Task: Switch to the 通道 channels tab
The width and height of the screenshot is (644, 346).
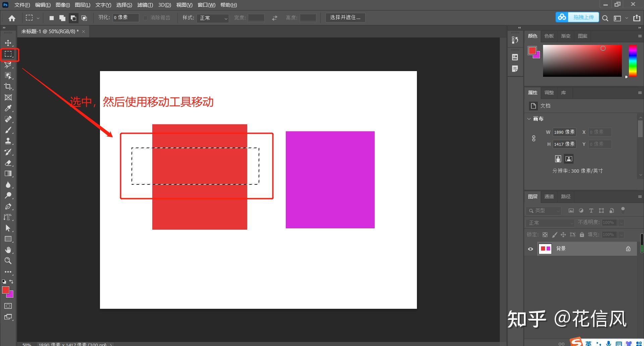Action: pyautogui.click(x=549, y=196)
